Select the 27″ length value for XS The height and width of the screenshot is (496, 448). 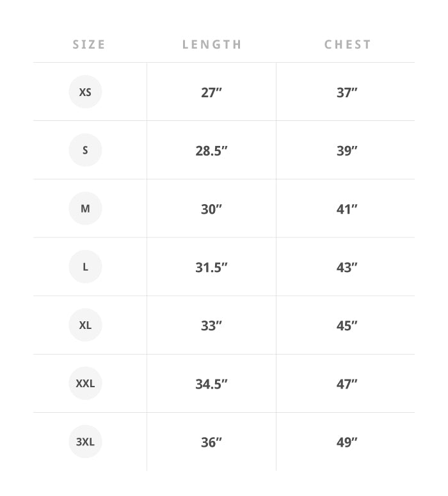click(x=211, y=93)
